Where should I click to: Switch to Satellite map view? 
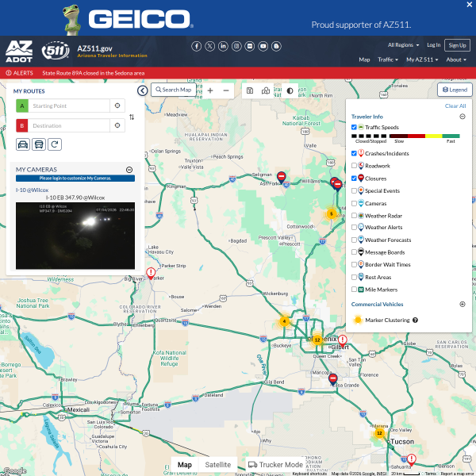click(x=218, y=465)
